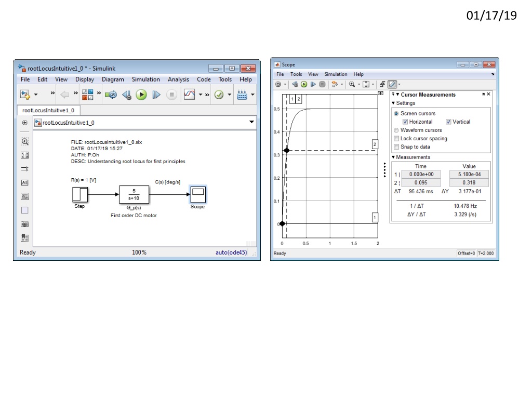Image resolution: width=532 pixels, height=399 pixels.
Task: Open dropdown arrow next to Scope Zoom tool
Action: (359, 85)
